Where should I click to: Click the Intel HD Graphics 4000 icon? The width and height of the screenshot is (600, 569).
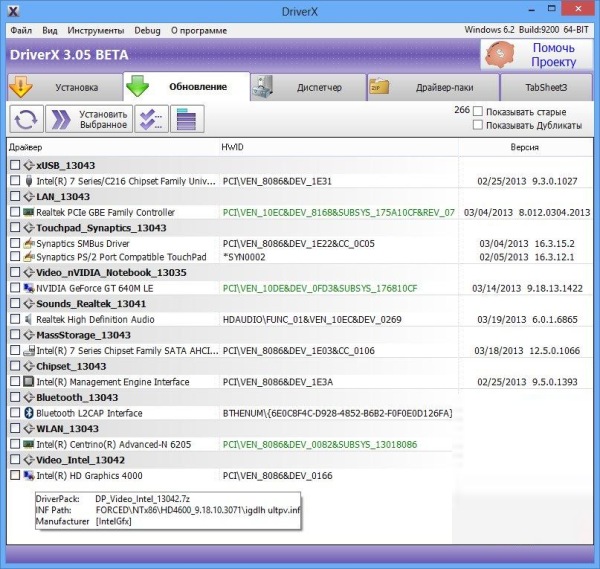pos(28,475)
